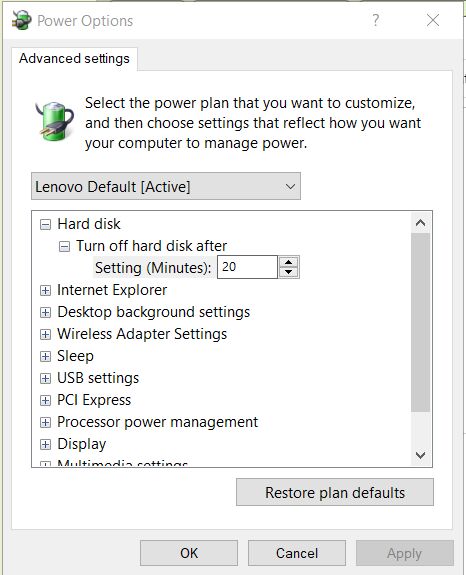
Task: Click the Power Options title bar icon
Action: (21, 20)
